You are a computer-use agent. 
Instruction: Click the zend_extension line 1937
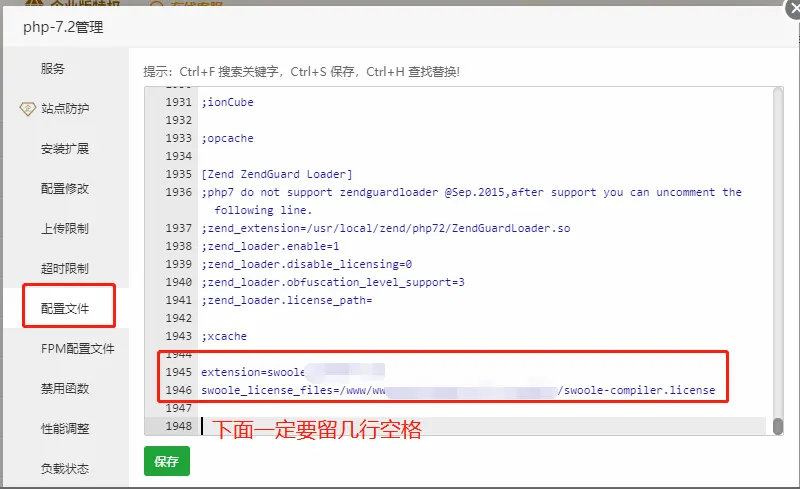tap(385, 228)
